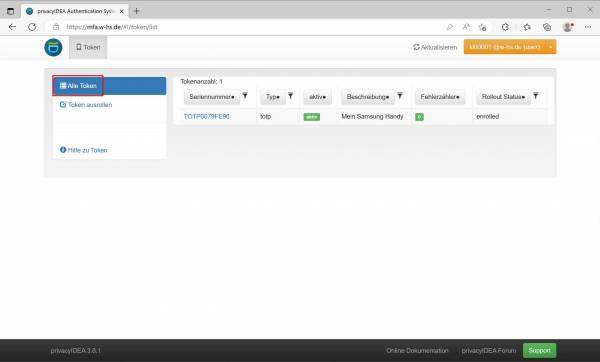Open the orange user account dropdown
600x362 pixels.
click(x=510, y=47)
